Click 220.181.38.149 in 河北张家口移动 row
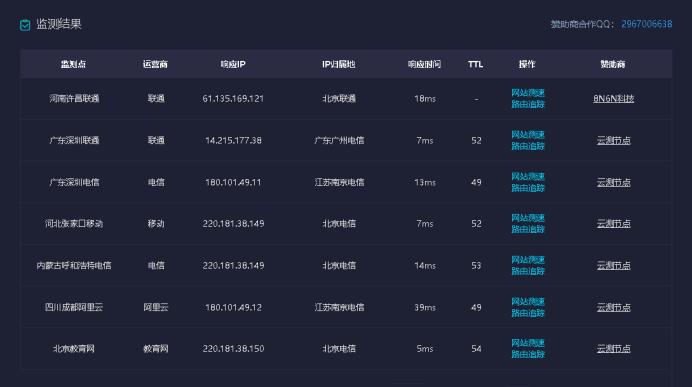 [233, 224]
